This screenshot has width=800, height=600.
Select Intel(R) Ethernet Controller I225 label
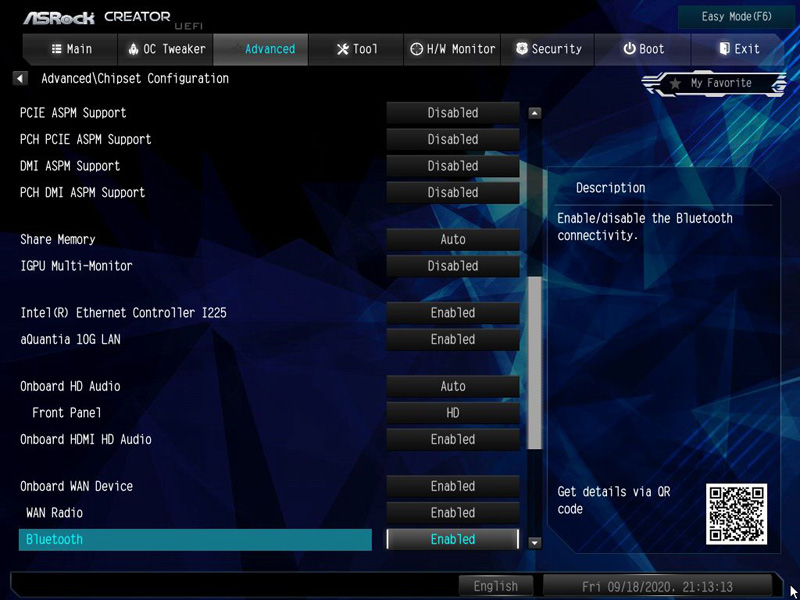point(123,313)
